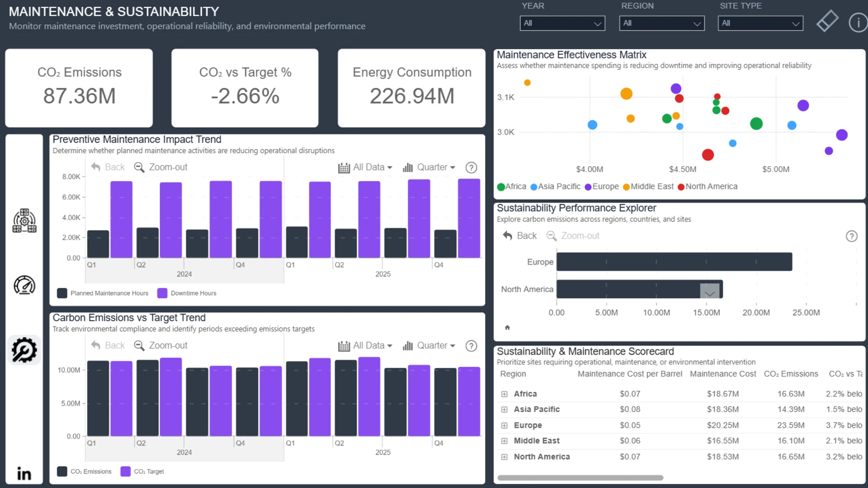The image size is (868, 488).
Task: Click 2024 year label in Carbon Emissions chart
Action: point(184,452)
